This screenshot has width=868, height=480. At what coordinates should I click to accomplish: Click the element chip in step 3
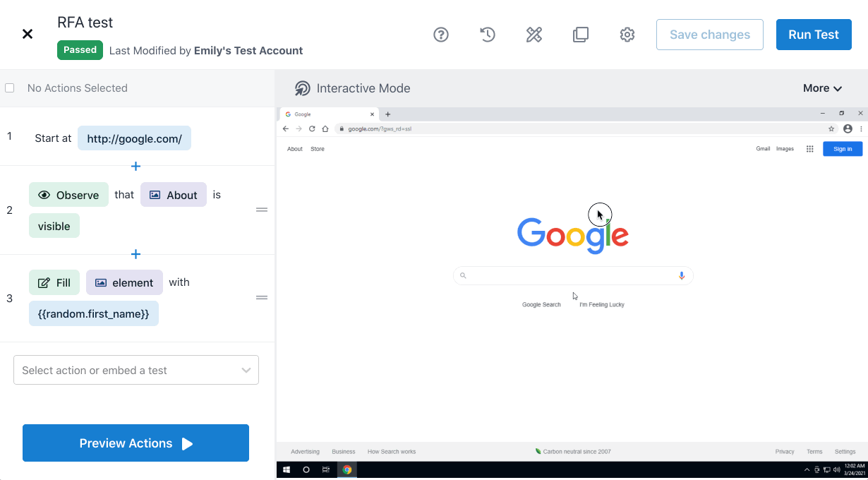pos(124,282)
